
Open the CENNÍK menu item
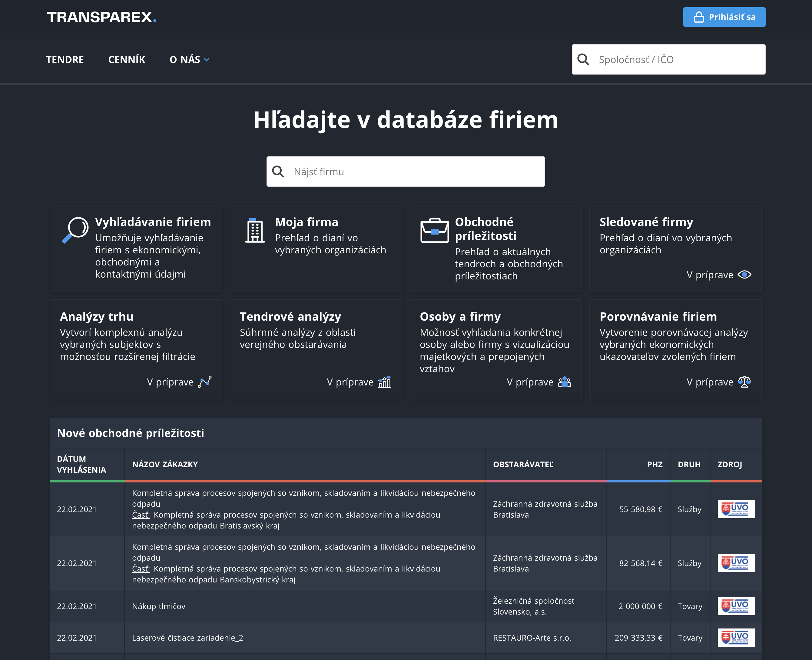click(x=127, y=60)
